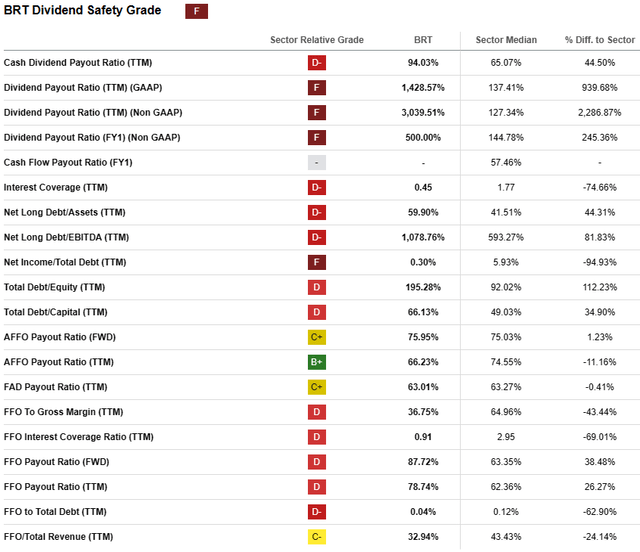Click the percent difference value -74.66%
The image size is (640, 552).
click(600, 187)
